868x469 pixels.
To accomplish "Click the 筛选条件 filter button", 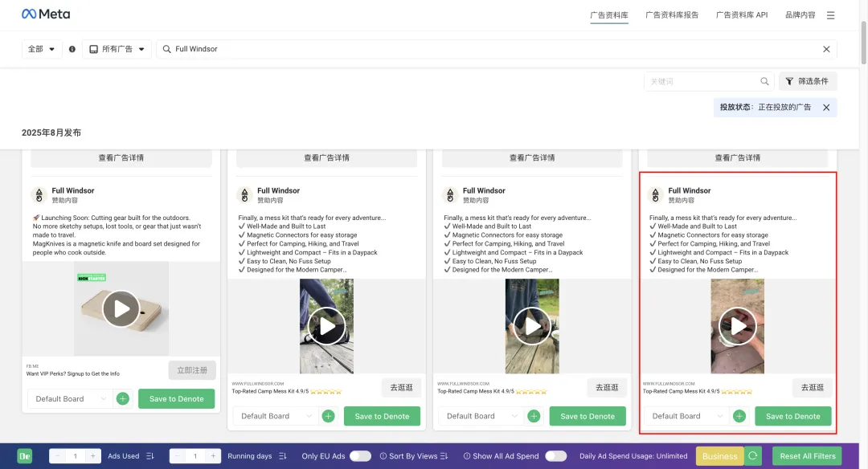I will 808,81.
